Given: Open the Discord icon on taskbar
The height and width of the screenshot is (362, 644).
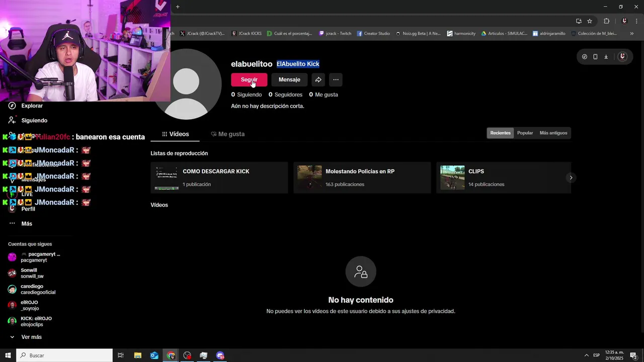Looking at the screenshot, I should [x=220, y=355].
